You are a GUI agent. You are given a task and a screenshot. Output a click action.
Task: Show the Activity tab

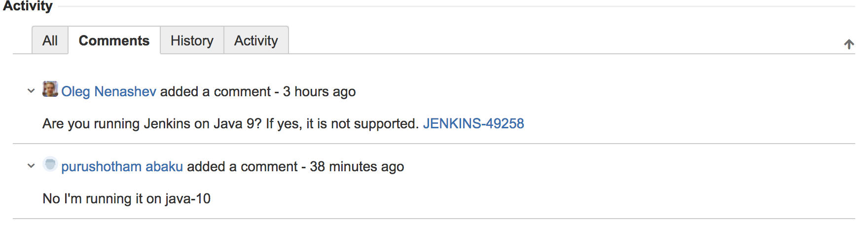[x=256, y=40]
